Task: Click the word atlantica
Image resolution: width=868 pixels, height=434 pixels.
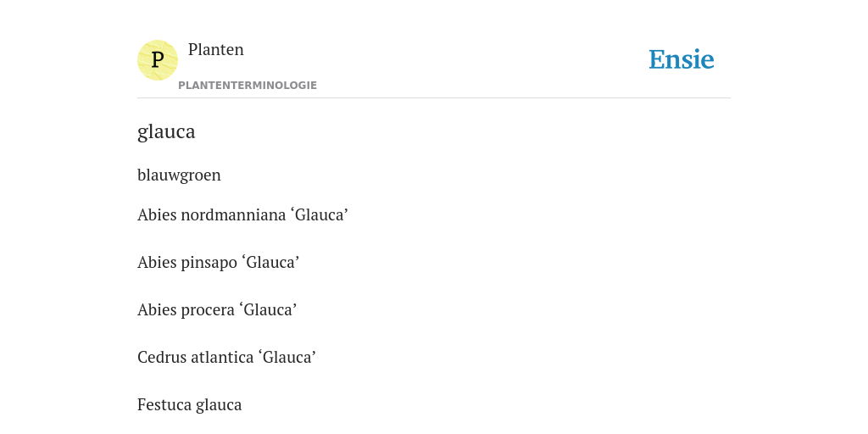Action: tap(222, 357)
